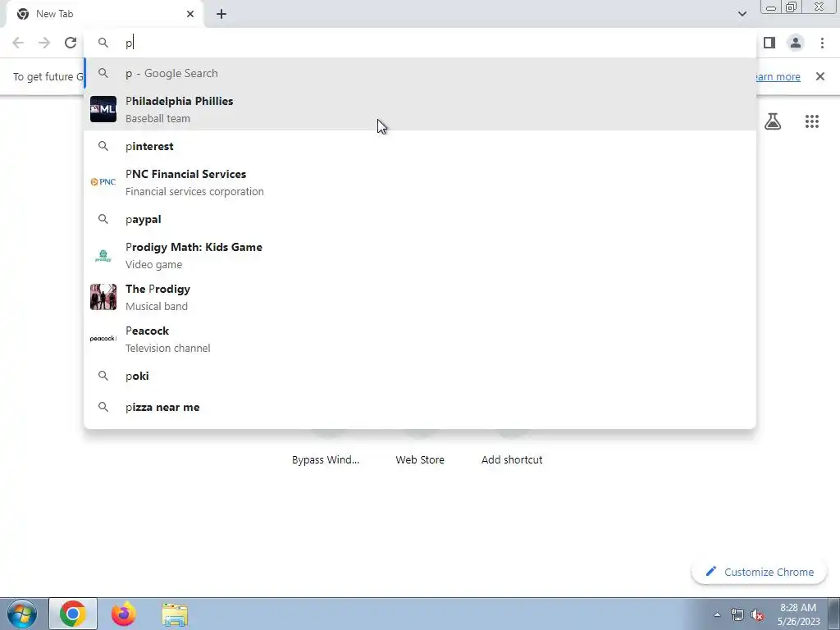Show hidden system tray icons

click(717, 614)
